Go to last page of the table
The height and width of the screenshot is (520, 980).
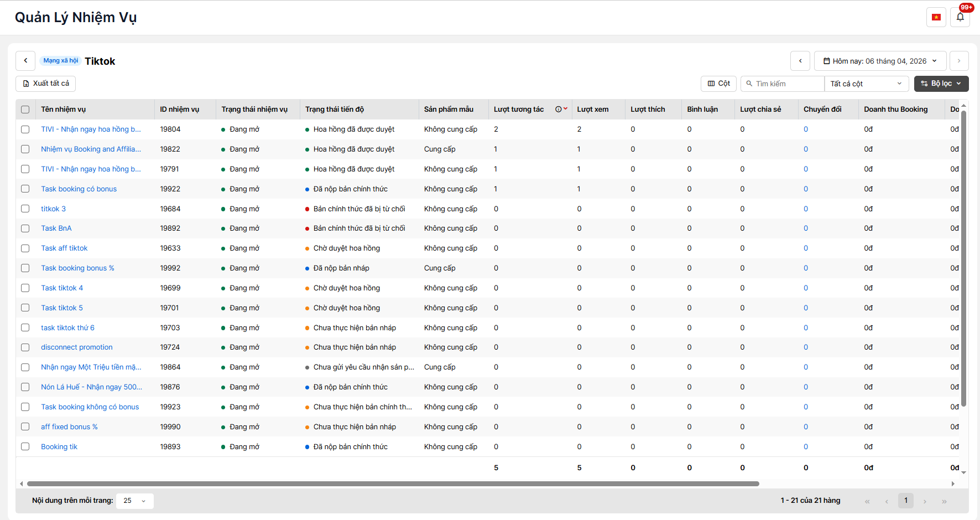944,501
